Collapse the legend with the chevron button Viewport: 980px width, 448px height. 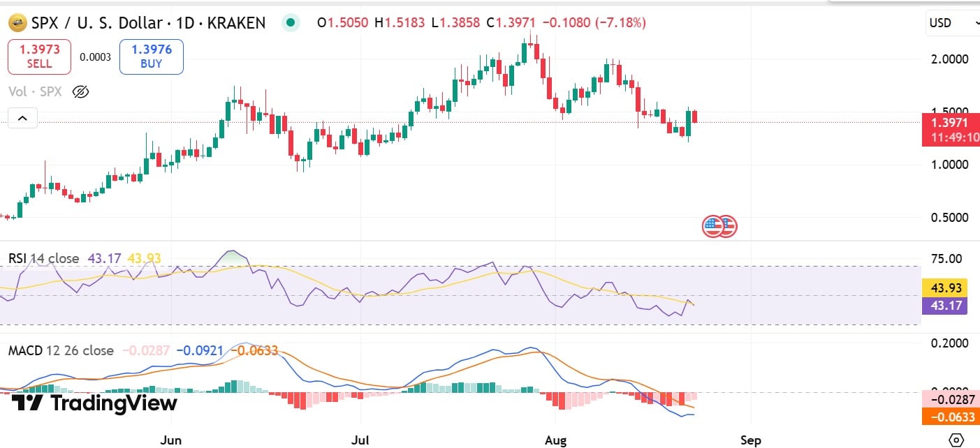click(22, 117)
